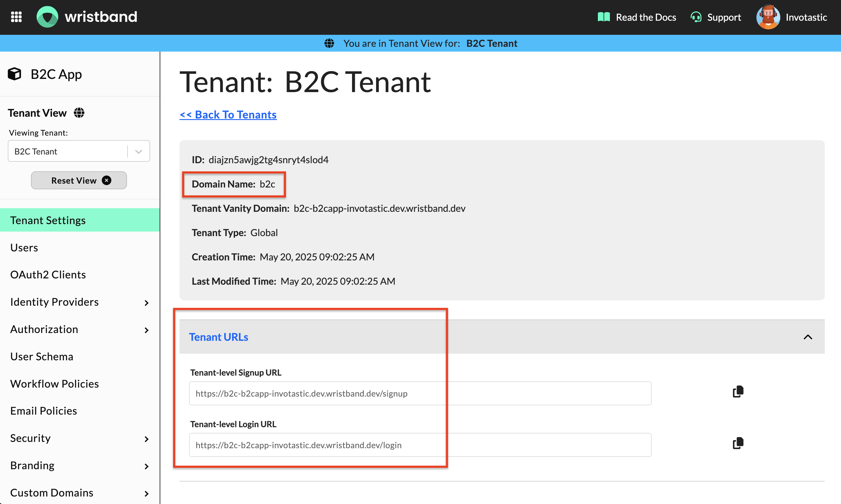Viewport: 841px width, 504px height.
Task: Click the Tenant-level Login URL field
Action: tap(420, 445)
